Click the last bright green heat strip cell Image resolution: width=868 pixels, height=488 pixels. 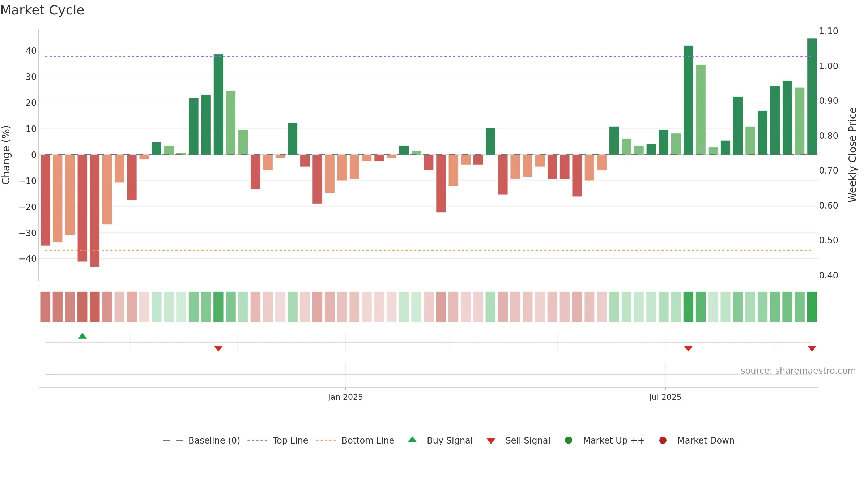click(812, 307)
